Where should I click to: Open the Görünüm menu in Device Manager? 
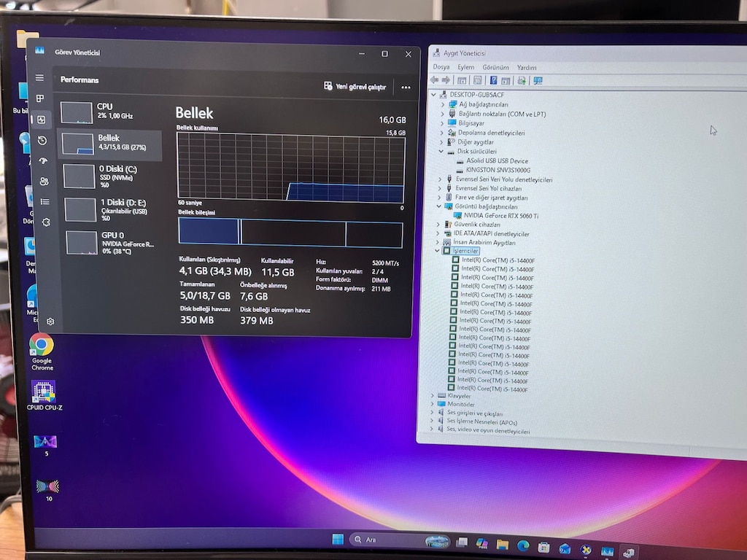495,68
